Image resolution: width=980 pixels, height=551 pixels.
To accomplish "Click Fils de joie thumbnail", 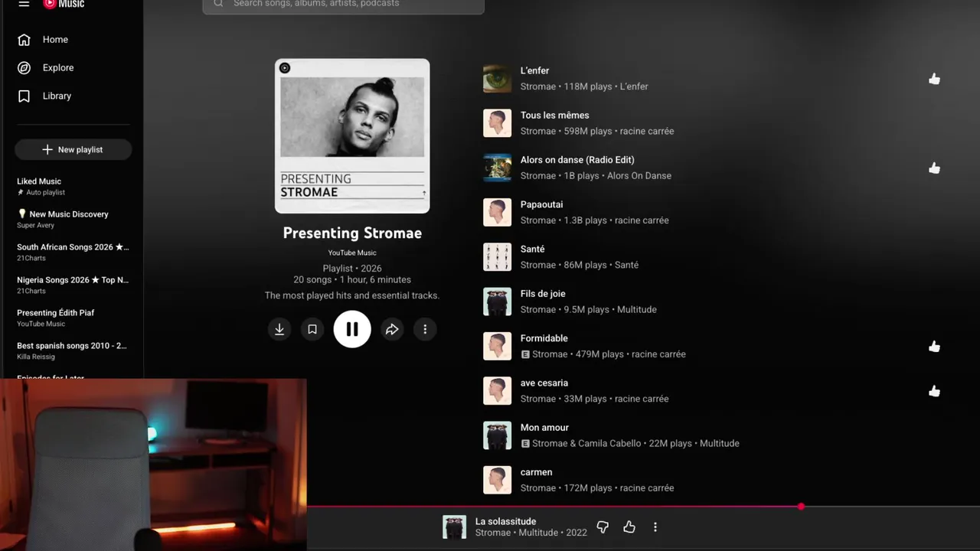I will click(x=497, y=302).
